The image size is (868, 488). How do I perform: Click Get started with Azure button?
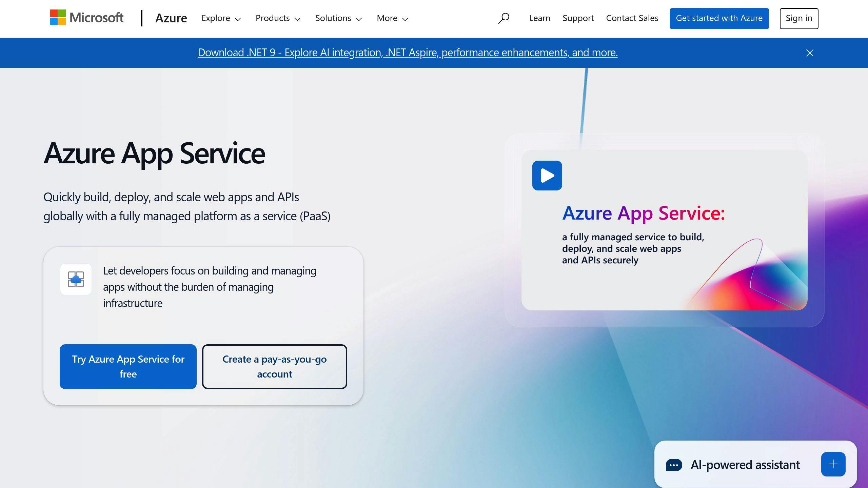pyautogui.click(x=719, y=18)
